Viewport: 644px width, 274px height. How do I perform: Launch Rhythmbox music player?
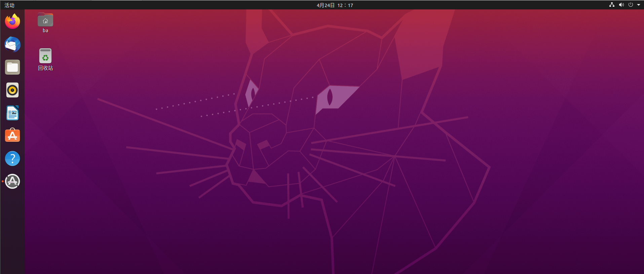click(x=12, y=90)
